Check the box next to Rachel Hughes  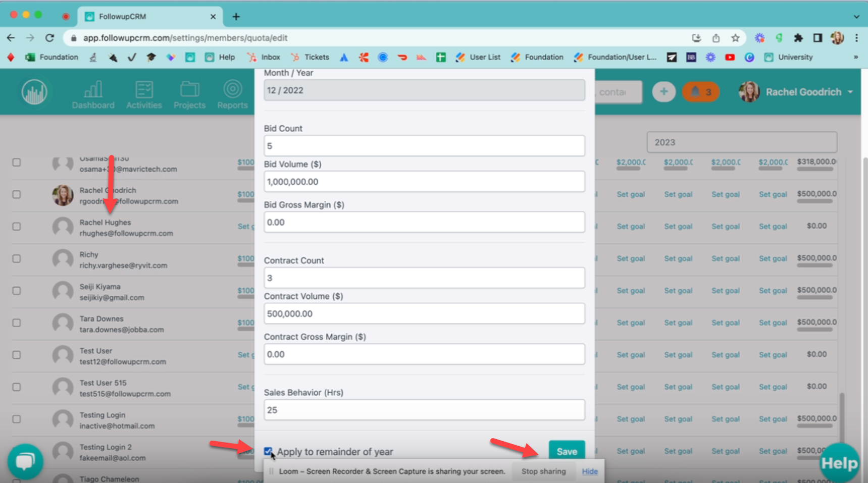click(x=16, y=227)
